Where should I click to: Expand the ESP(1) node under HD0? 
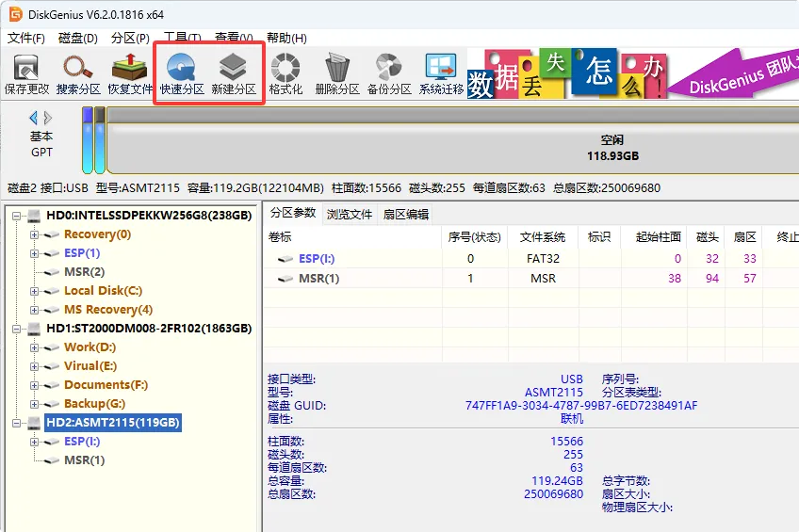[x=34, y=253]
